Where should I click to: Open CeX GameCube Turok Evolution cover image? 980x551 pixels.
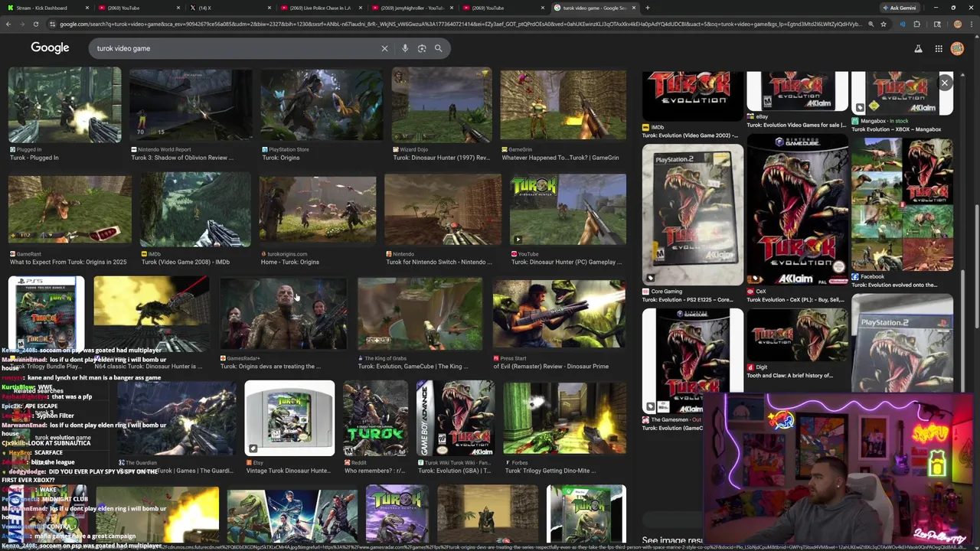click(797, 210)
